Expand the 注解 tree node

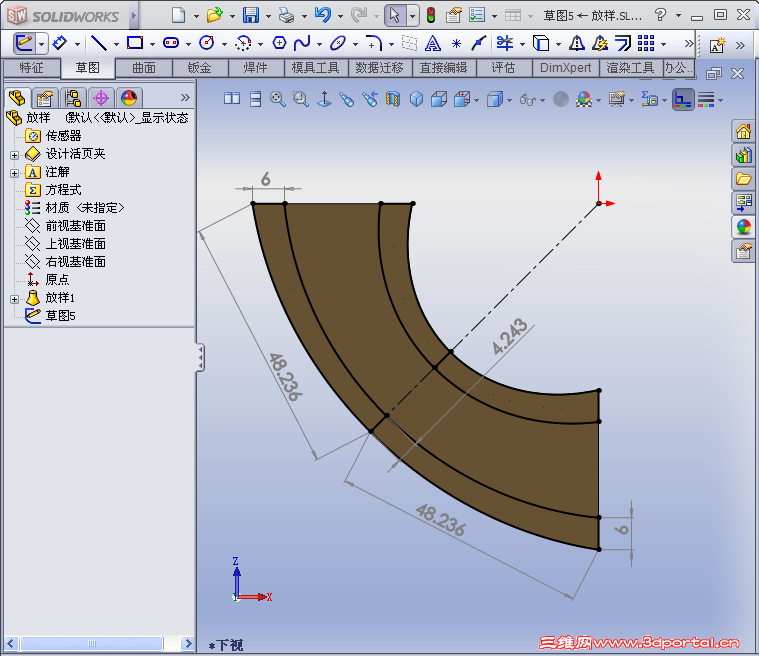[x=15, y=173]
